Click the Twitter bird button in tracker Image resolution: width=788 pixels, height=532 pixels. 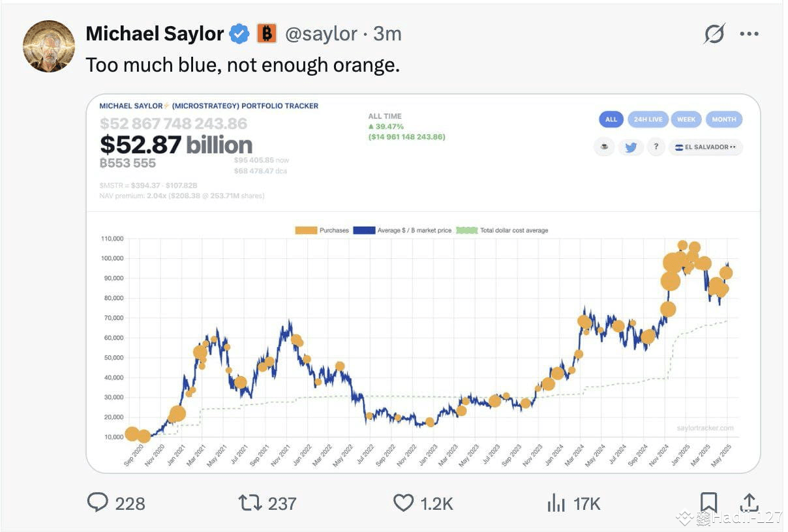[x=631, y=147]
